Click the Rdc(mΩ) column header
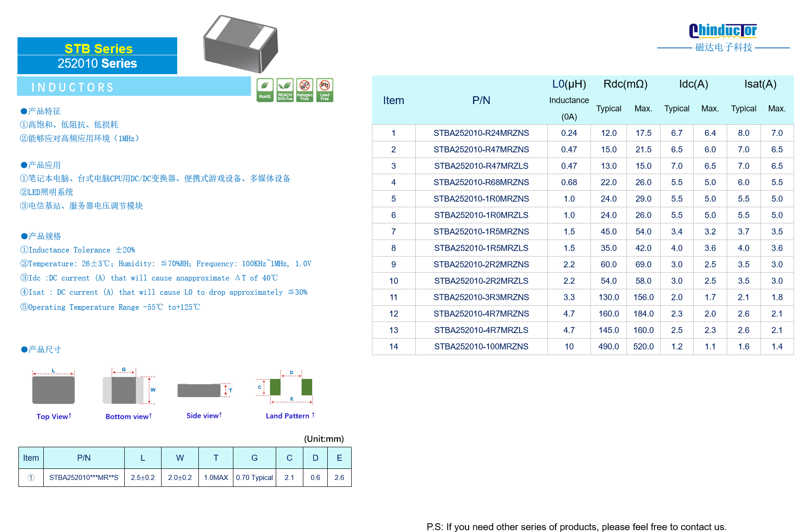Screen dimensions: 812x532 pos(625,84)
